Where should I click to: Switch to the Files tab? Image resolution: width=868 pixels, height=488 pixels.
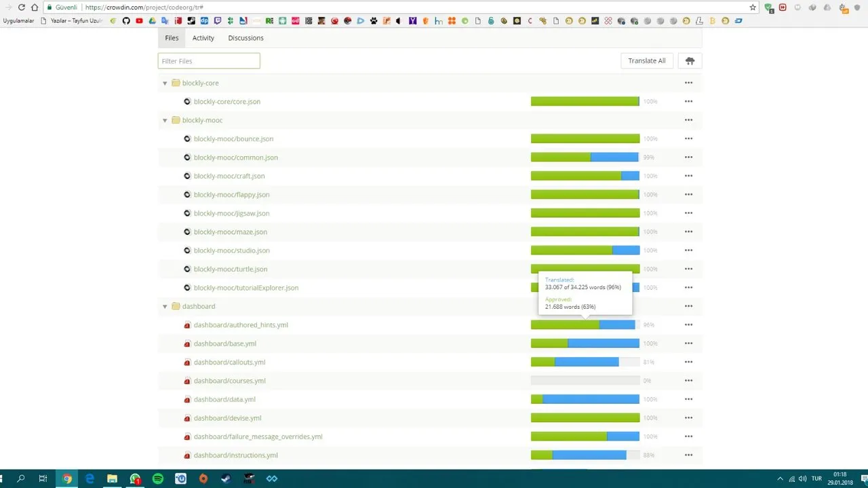pos(172,38)
